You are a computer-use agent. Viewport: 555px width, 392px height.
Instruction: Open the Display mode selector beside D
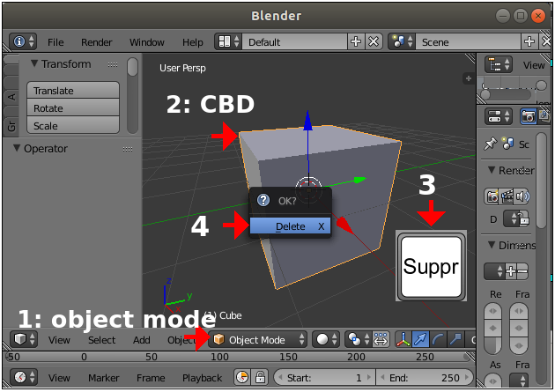coord(510,219)
